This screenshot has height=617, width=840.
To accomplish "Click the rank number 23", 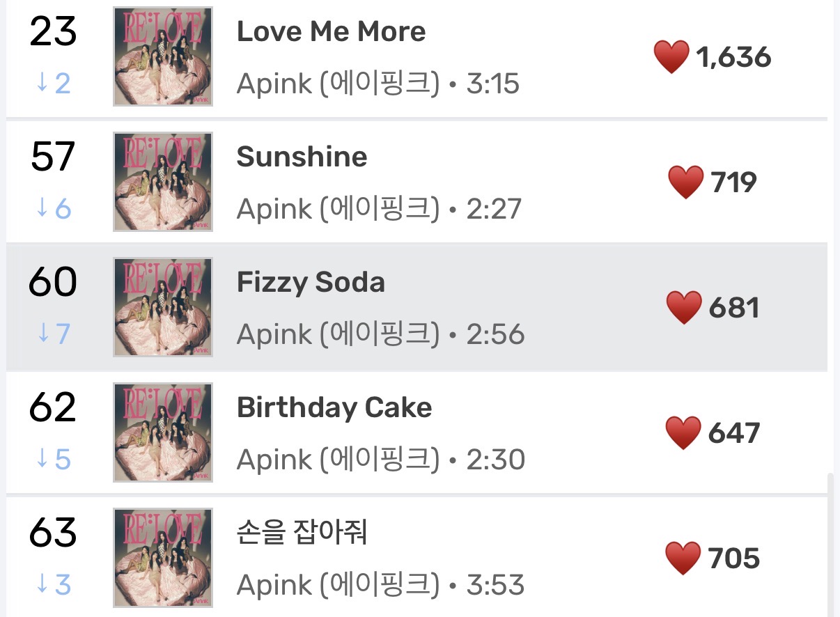I will tap(52, 33).
